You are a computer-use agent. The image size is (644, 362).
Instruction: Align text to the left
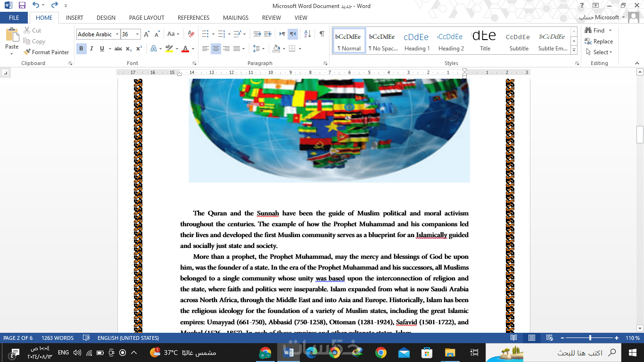(x=206, y=49)
